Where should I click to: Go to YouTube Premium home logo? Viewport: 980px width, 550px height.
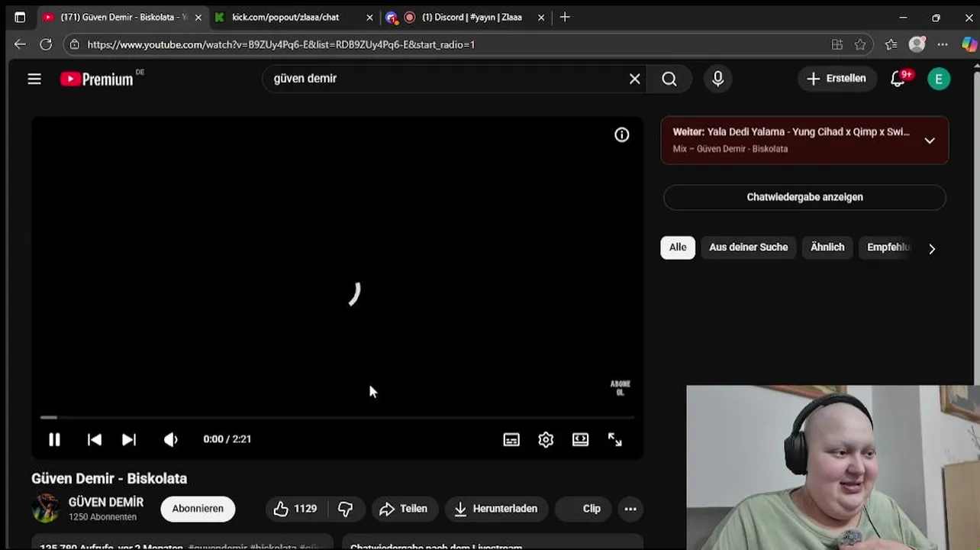(x=96, y=79)
